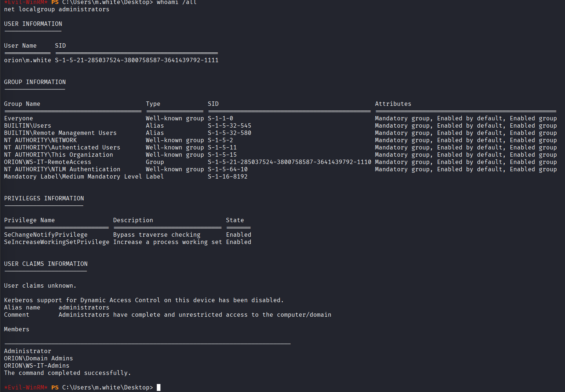
Task: Click the Members label
Action: 17,329
